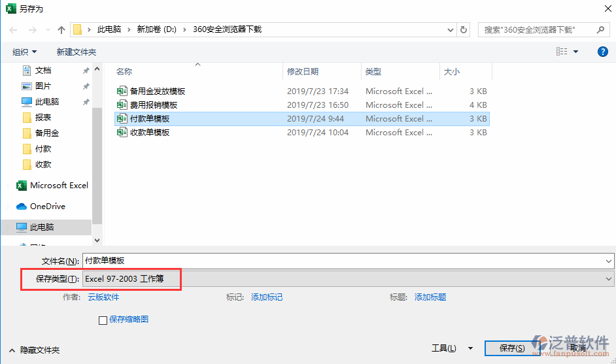The image size is (616, 364).
Task: Open the 组织 menu
Action: pyautogui.click(x=24, y=52)
